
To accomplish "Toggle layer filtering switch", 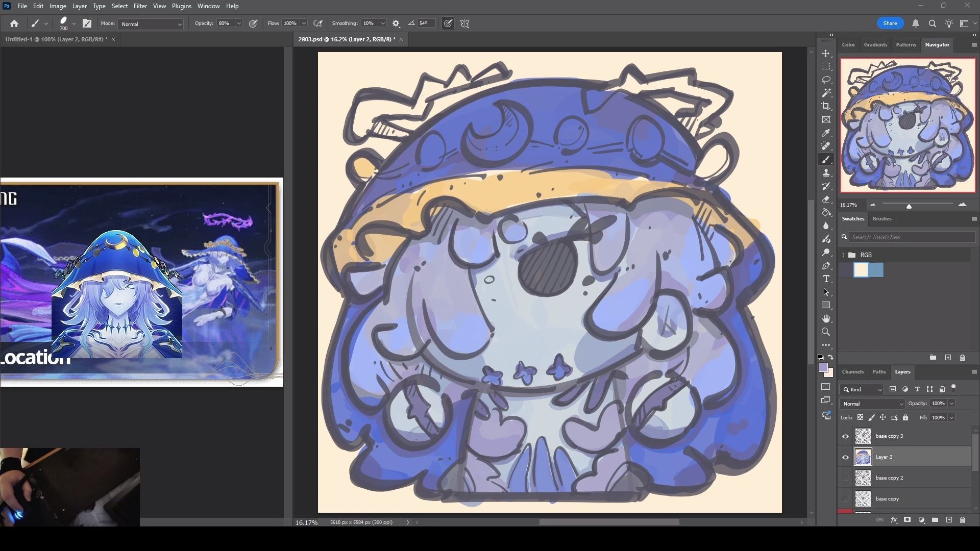I will click(953, 388).
